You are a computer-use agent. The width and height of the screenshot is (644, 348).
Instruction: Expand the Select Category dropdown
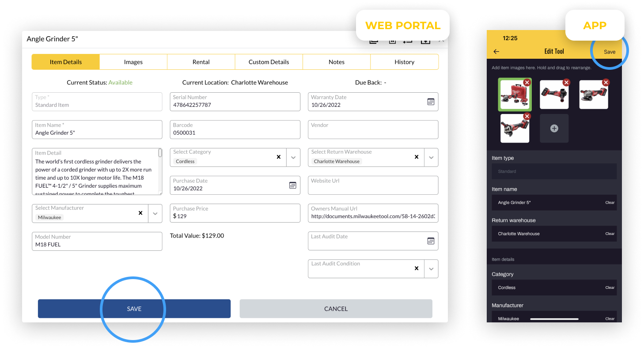pos(293,157)
